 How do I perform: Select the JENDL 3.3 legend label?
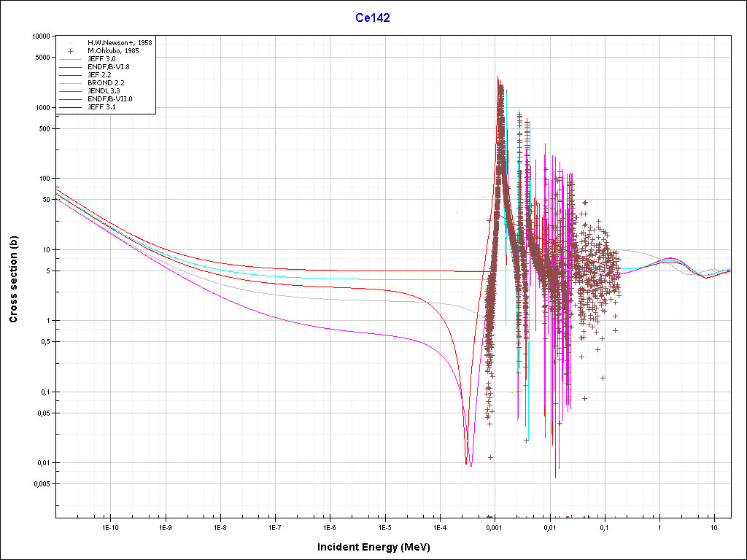point(104,91)
